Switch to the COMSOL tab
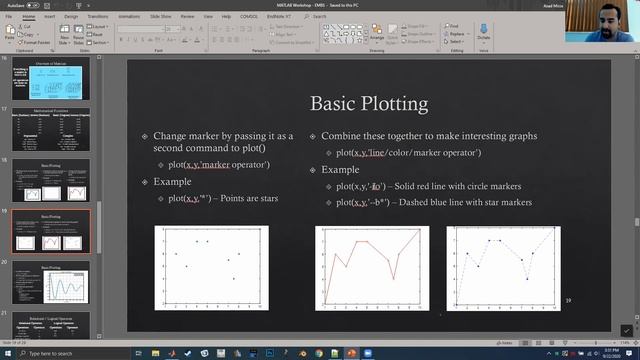 249,16
